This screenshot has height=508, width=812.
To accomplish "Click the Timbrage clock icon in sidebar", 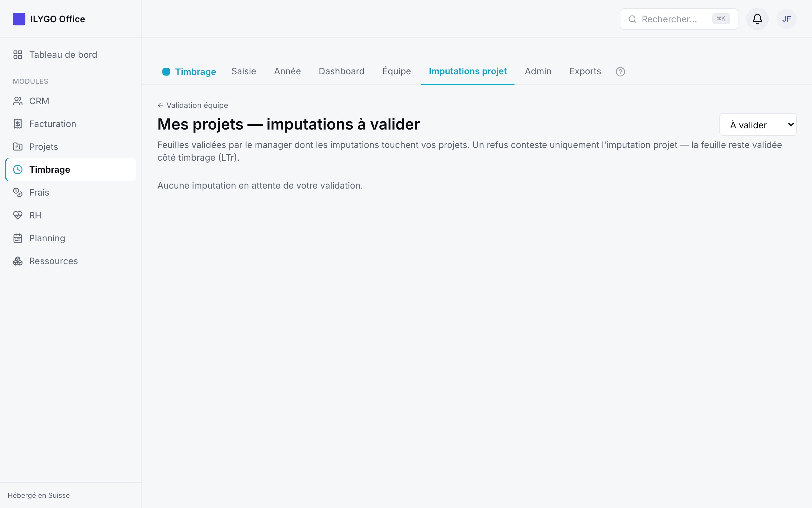I will (x=18, y=170).
